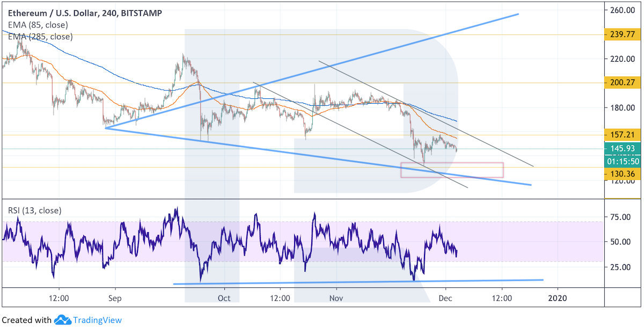Image resolution: width=644 pixels, height=332 pixels.
Task: Select the 130.36 price level label
Action: [623, 172]
